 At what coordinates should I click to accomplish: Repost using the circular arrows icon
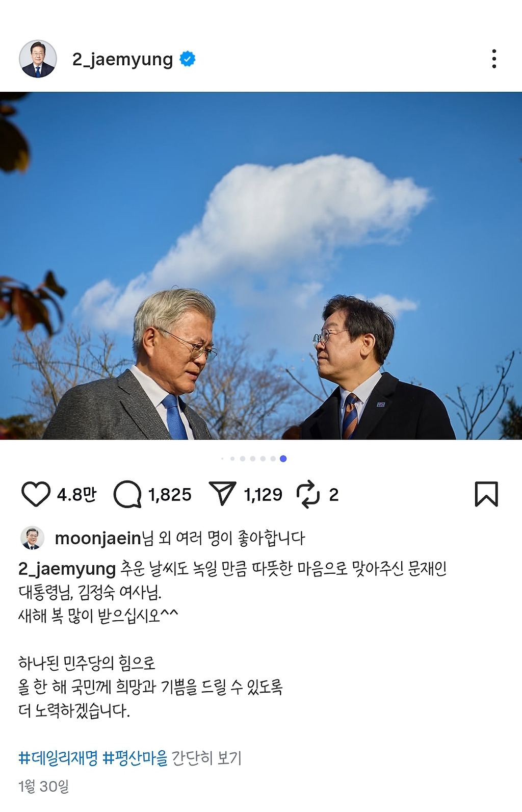click(308, 494)
